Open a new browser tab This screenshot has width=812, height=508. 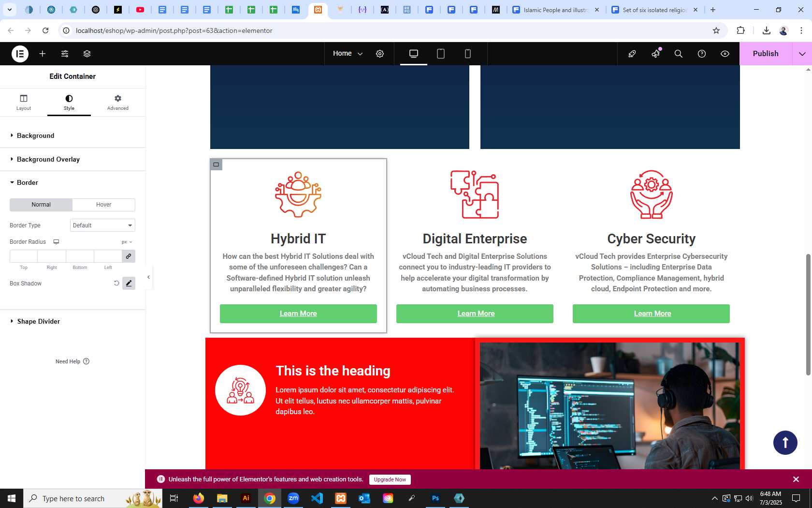click(713, 10)
